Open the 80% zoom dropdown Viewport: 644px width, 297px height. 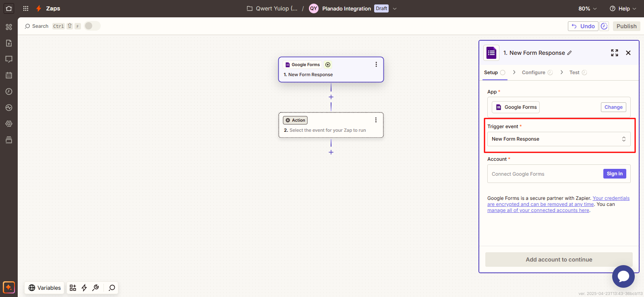(588, 8)
